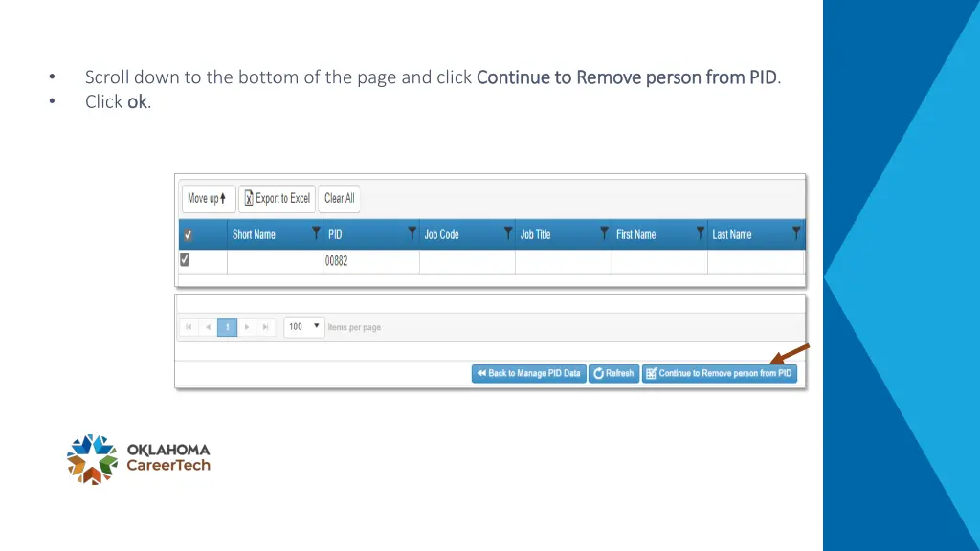Open the First Name column filter icon
This screenshot has width=980, height=551.
coord(700,233)
